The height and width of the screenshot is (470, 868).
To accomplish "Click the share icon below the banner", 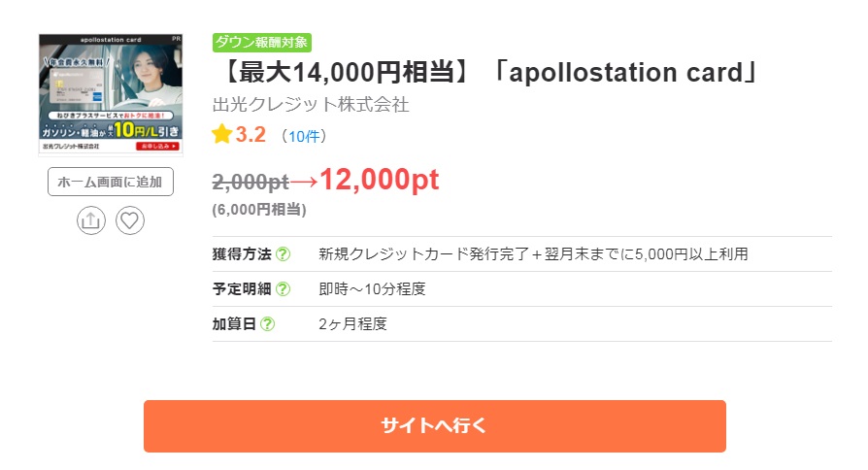I will pyautogui.click(x=91, y=220).
